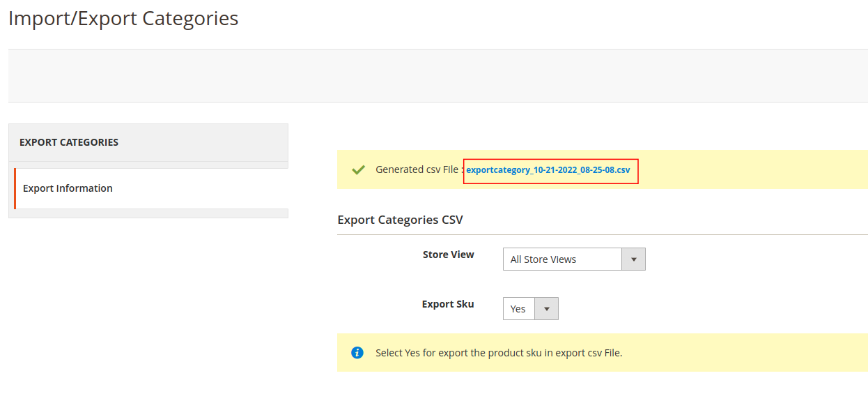Click the blue info icon
Screen dimensions: 868x401
(357, 353)
